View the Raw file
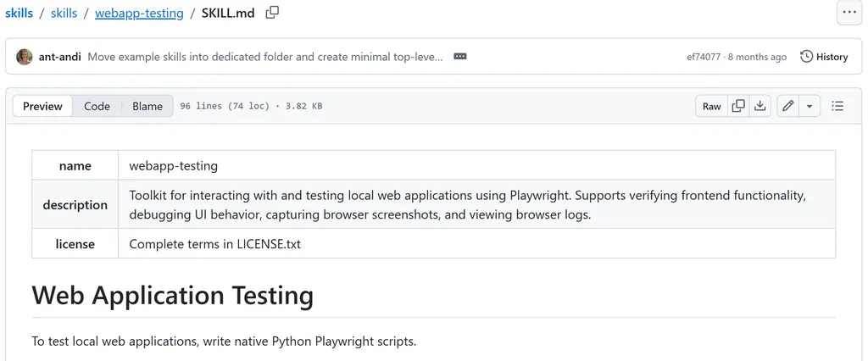 pyautogui.click(x=712, y=106)
